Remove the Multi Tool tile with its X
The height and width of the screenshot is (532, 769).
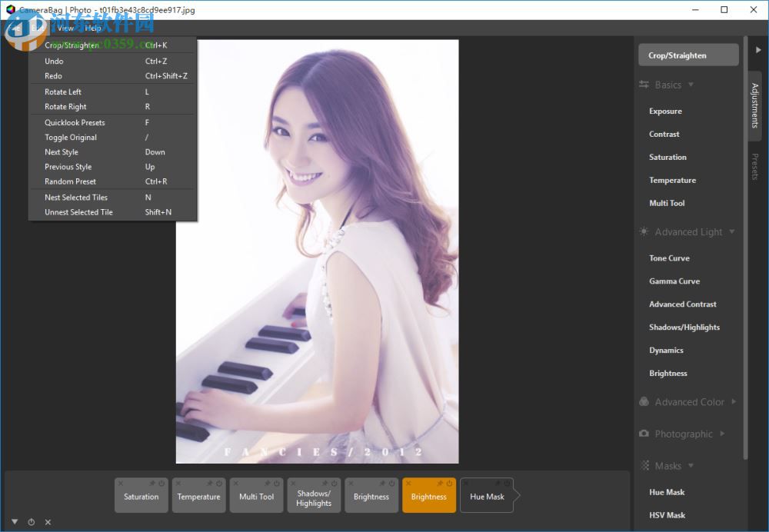(x=235, y=483)
